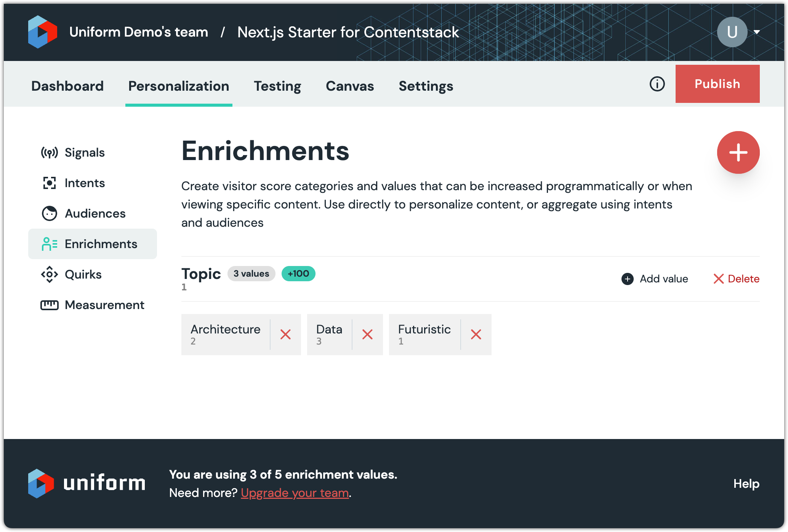788x532 pixels.
Task: Open Help in the footer
Action: click(746, 484)
